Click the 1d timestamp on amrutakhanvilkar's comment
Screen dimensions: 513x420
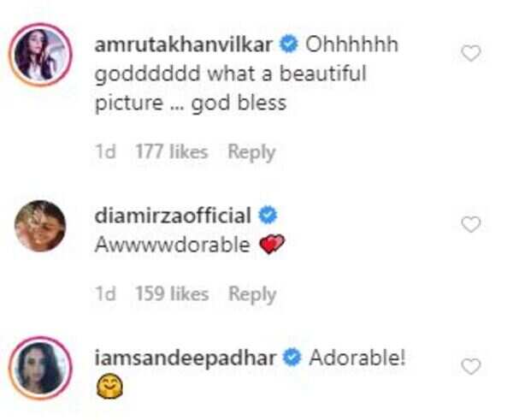(105, 152)
